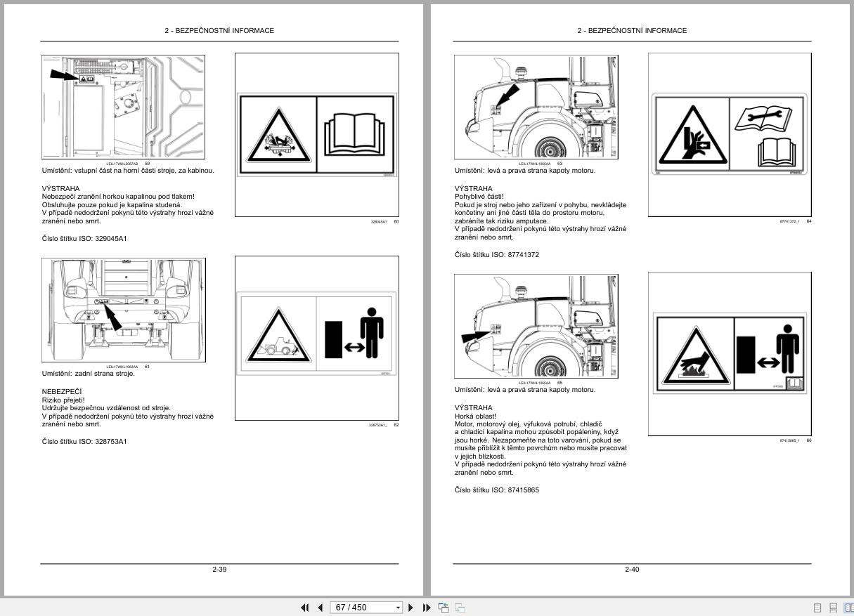Screen dimensions: 854x616
Task: Click 'Nebezpečí zranění horkou kapalinou pod tlakem!' line
Action: coord(118,197)
